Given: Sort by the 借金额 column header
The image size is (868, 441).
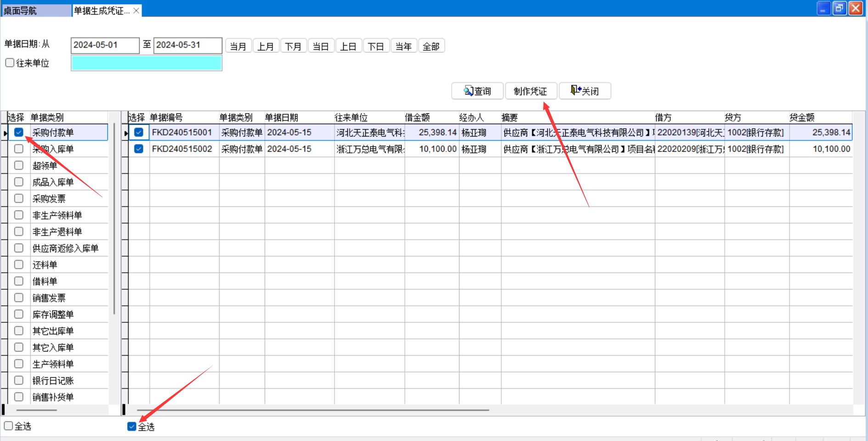Looking at the screenshot, I should click(x=417, y=118).
